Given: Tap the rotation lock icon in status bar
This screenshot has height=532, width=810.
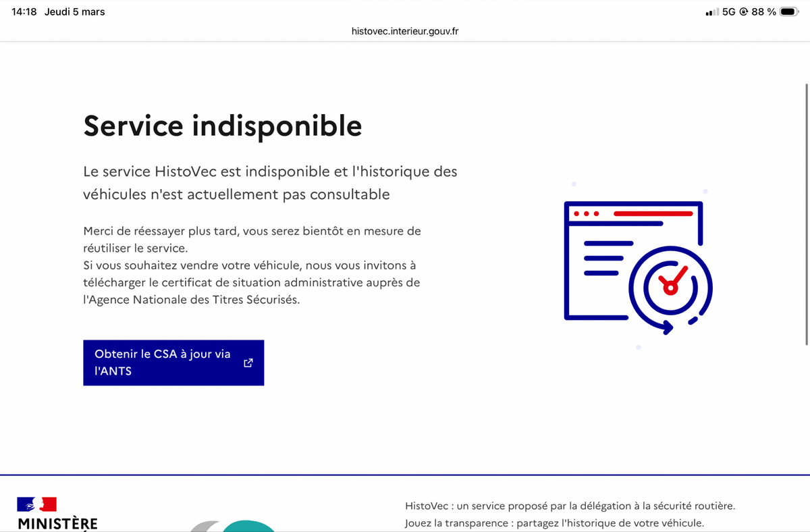Looking at the screenshot, I should (743, 11).
